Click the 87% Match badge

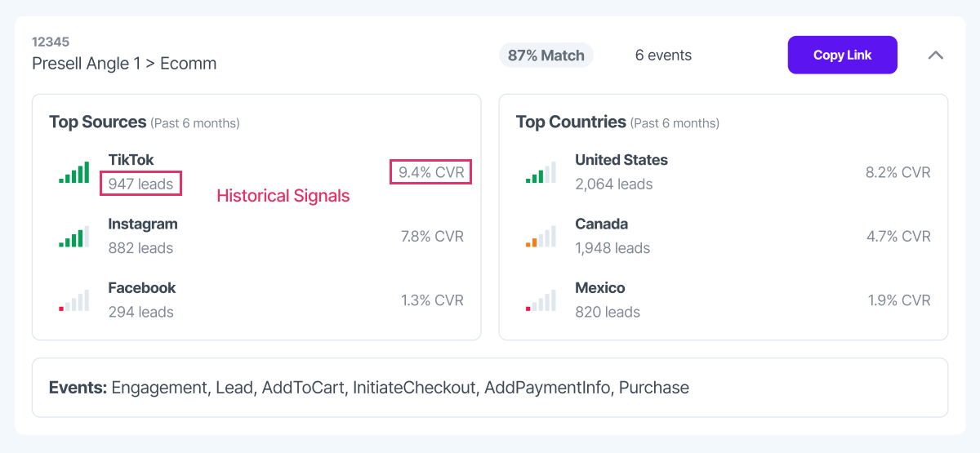coord(546,56)
